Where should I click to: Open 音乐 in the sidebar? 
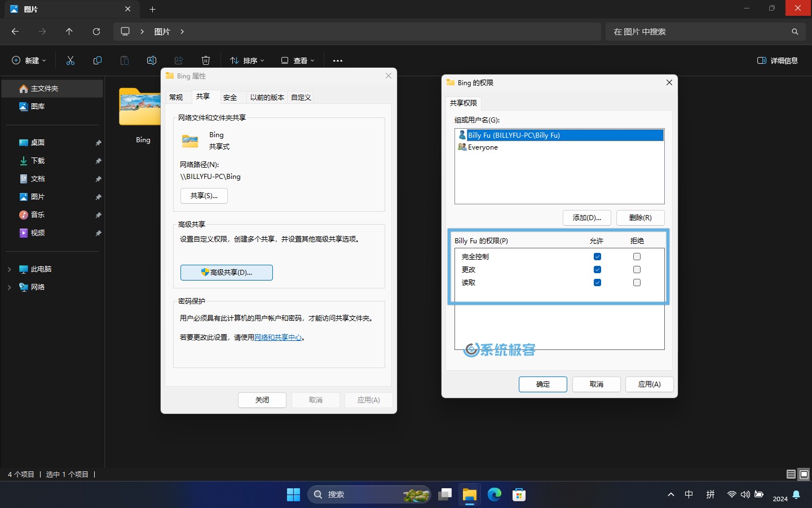(x=52, y=215)
